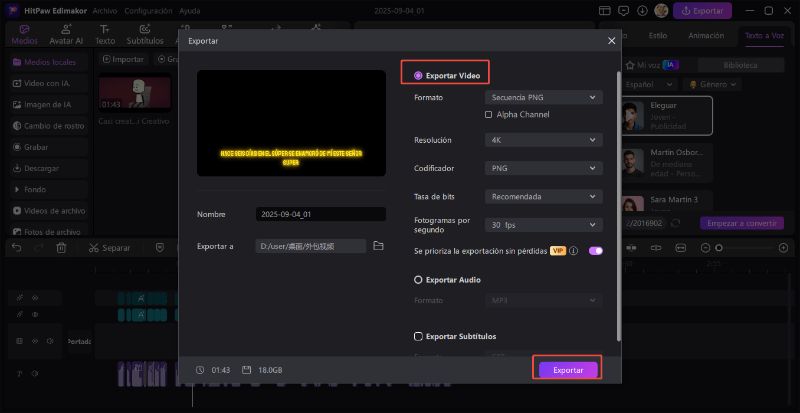The width and height of the screenshot is (800, 413).
Task: Select the Exportar Video radio button
Action: (418, 75)
